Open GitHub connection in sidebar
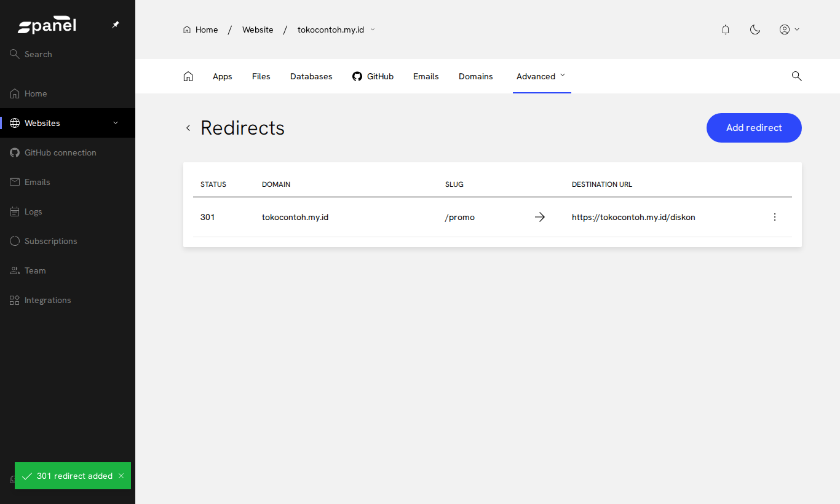 coord(68,152)
